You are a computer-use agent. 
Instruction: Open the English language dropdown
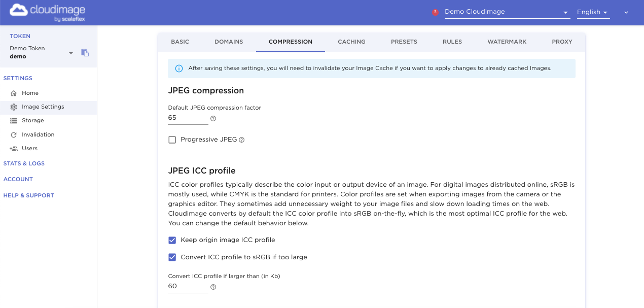593,12
